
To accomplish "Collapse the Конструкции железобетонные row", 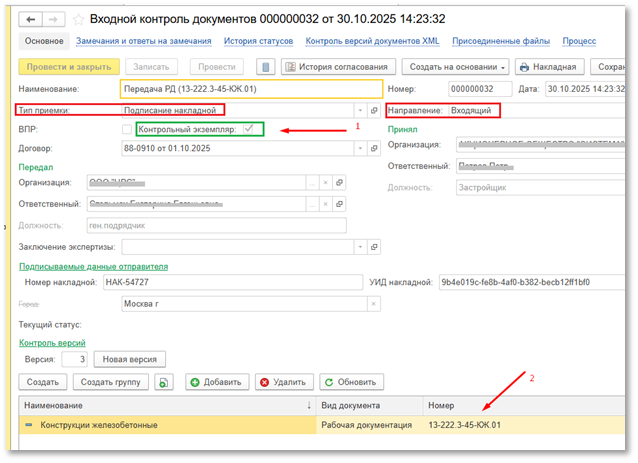I will [x=29, y=426].
